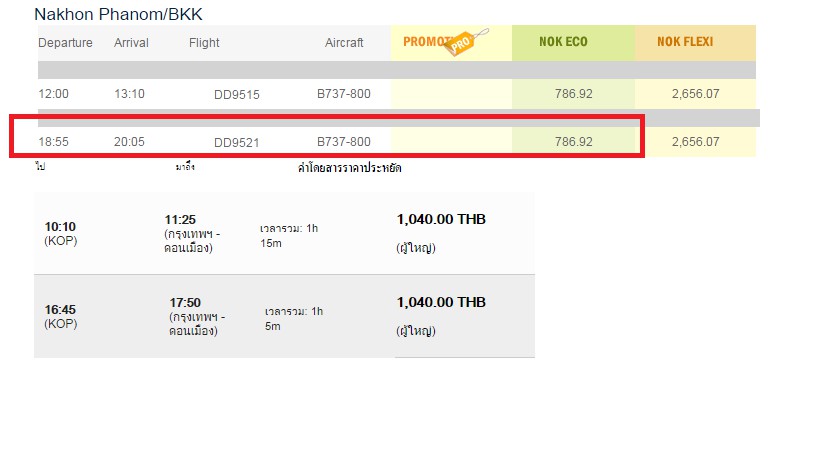Click the flight number DD9521

[x=236, y=143]
